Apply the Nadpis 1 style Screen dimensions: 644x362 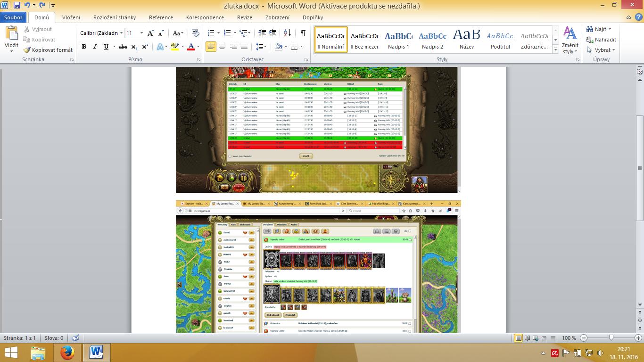click(x=398, y=40)
